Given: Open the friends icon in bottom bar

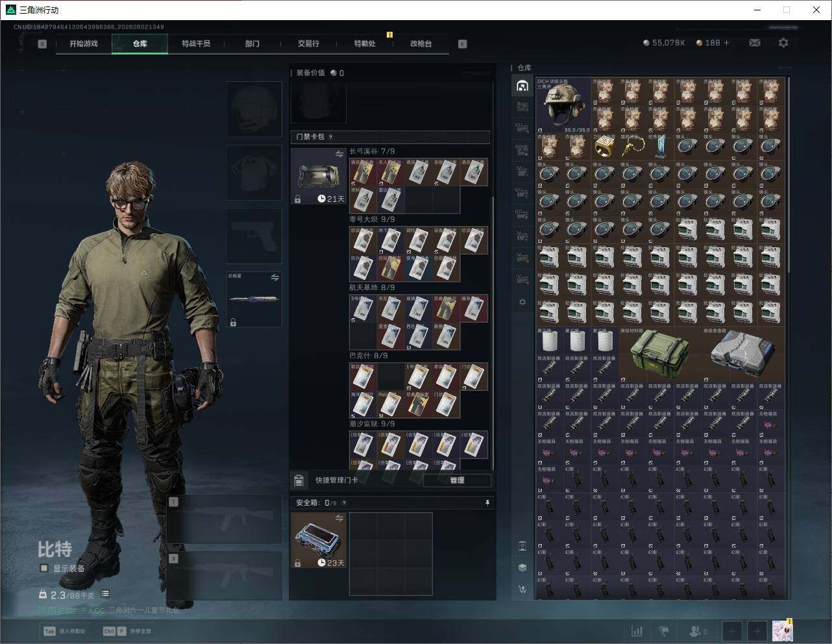Looking at the screenshot, I should click(698, 631).
